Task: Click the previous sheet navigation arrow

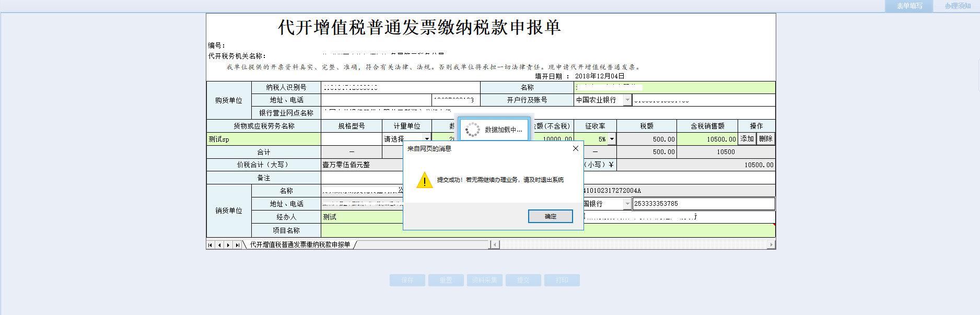Action: [219, 245]
